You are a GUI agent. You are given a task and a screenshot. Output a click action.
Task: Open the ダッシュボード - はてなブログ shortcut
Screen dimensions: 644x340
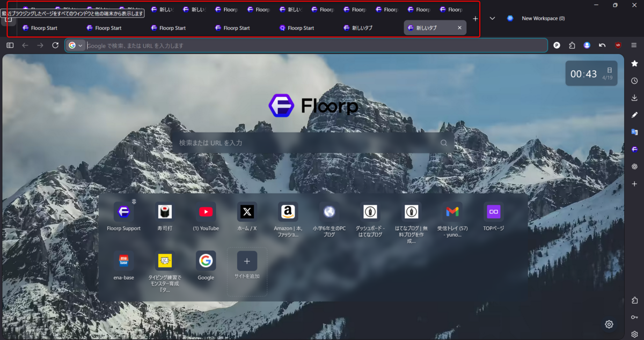click(370, 219)
